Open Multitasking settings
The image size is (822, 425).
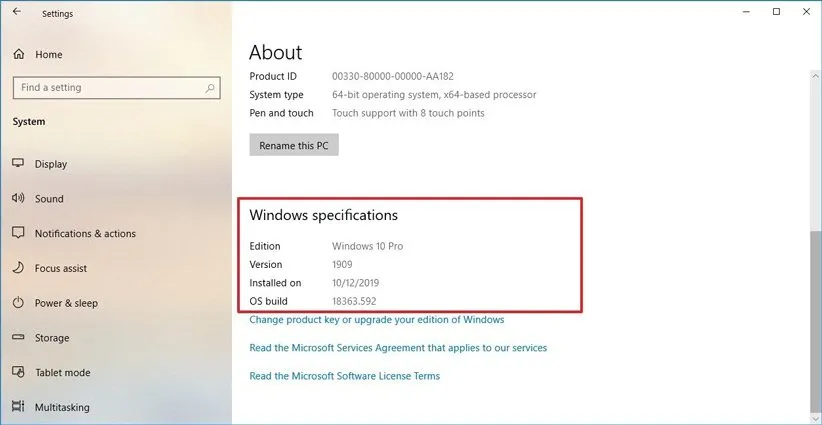pos(62,407)
